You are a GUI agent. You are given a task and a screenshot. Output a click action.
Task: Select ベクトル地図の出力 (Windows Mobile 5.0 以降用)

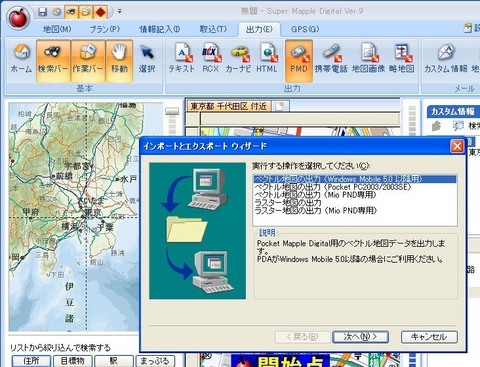[354, 179]
